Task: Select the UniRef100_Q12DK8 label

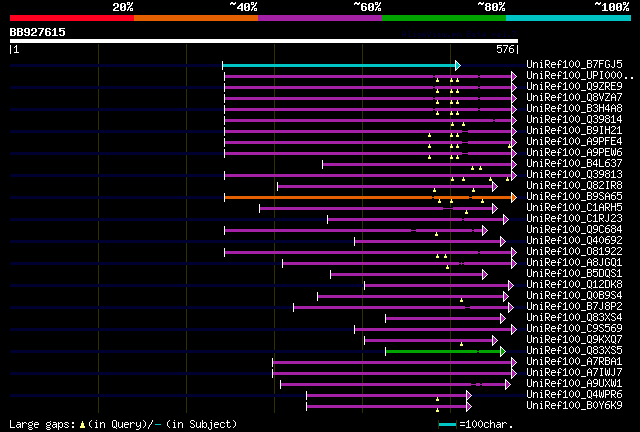Action: pos(574,284)
